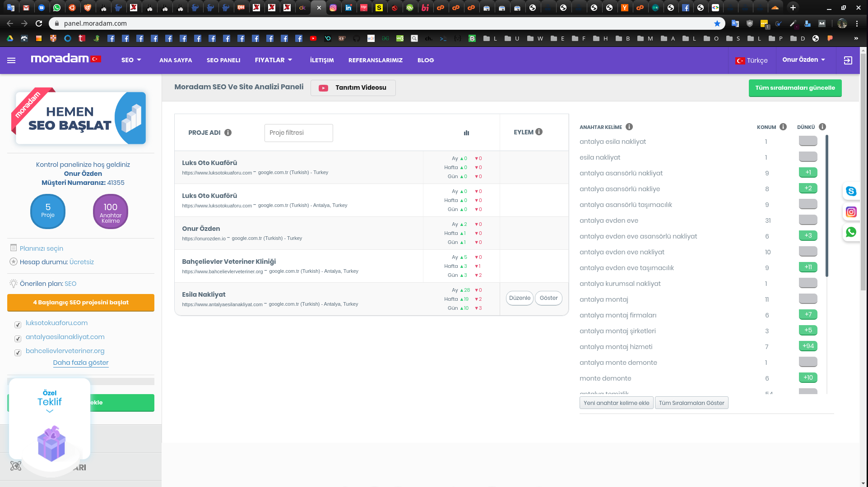Click the Önerilen plan SEO link
Image resolution: width=868 pixels, height=487 pixels.
[x=70, y=284]
